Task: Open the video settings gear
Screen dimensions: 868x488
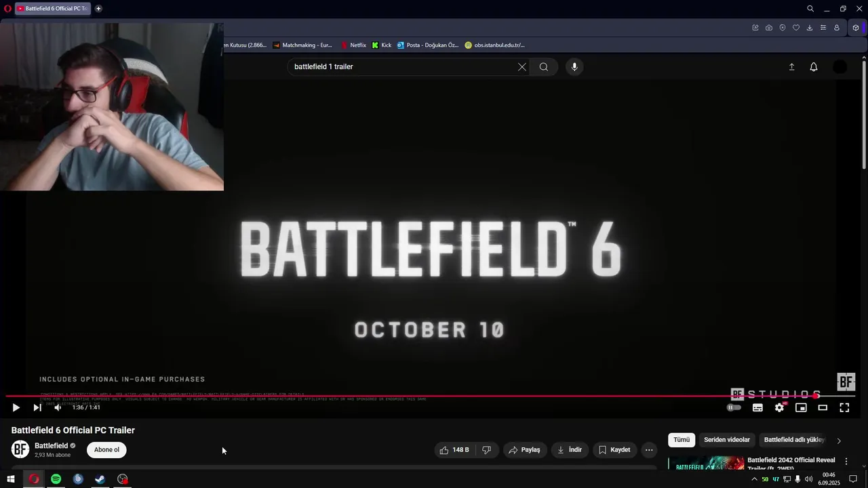Action: click(x=779, y=407)
